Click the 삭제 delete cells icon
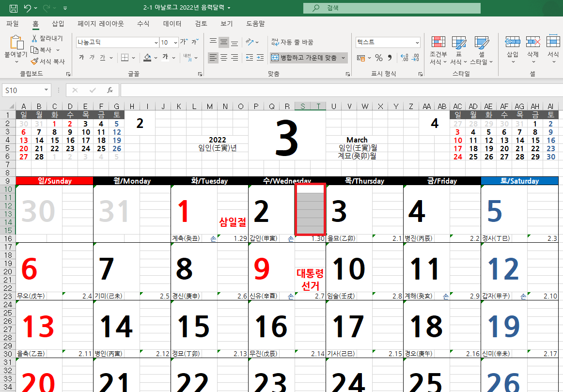The height and width of the screenshot is (392, 563). click(533, 42)
